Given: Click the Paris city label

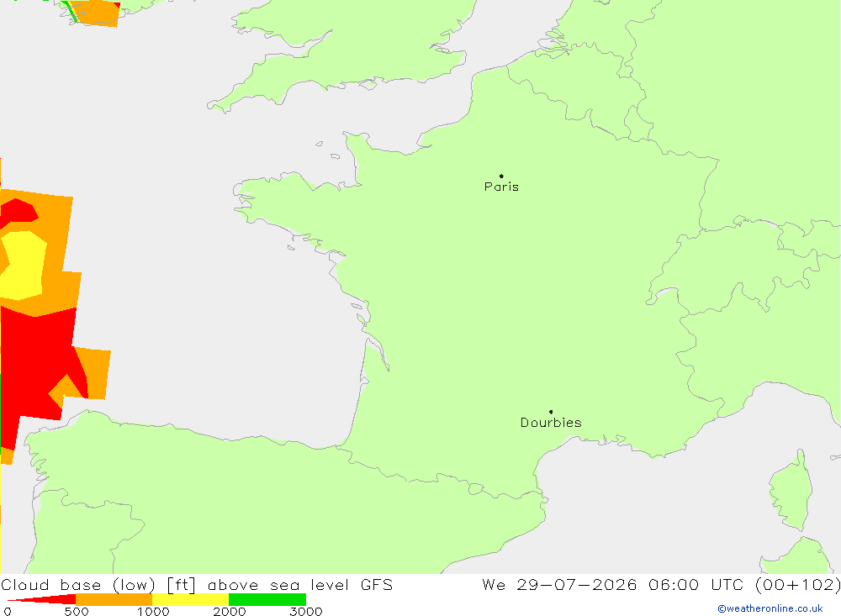Looking at the screenshot, I should (501, 187).
